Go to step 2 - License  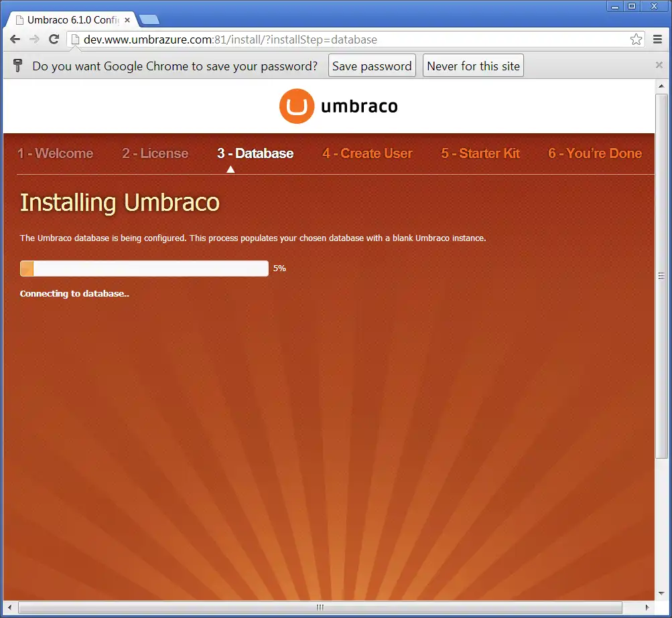[x=155, y=153]
